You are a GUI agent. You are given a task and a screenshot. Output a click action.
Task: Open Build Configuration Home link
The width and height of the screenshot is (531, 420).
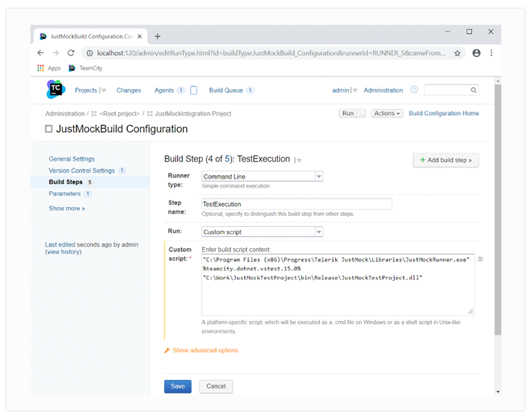click(443, 114)
